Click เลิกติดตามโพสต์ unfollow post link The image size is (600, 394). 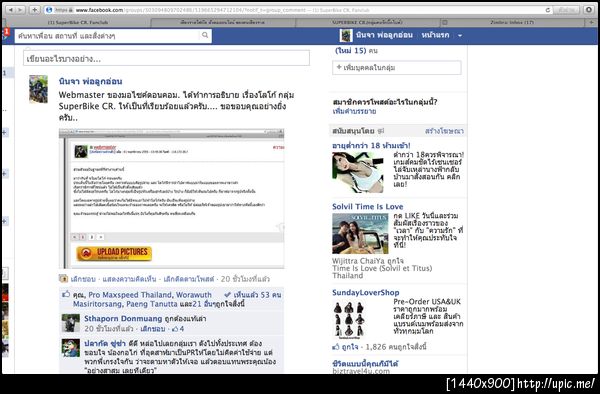point(189,279)
